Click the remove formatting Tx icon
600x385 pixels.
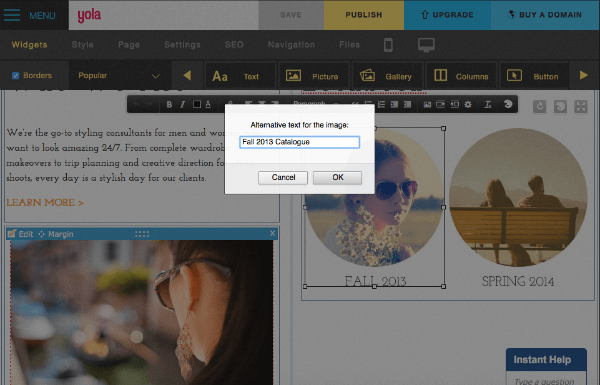coord(488,104)
